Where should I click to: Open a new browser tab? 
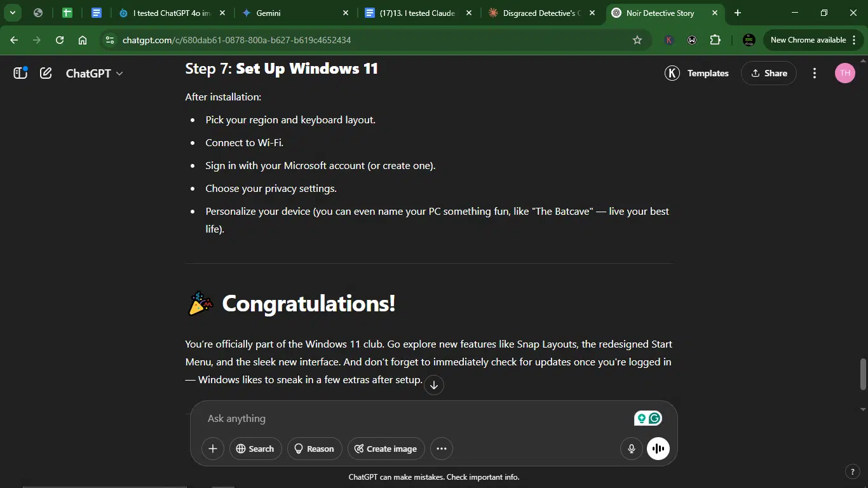point(737,13)
